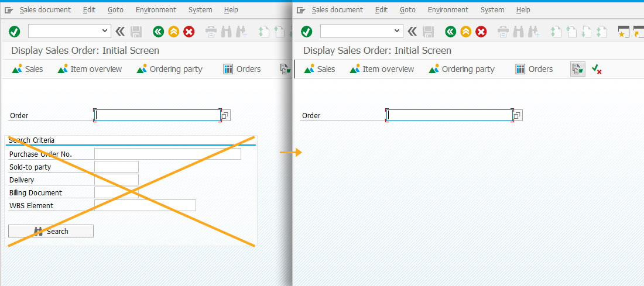The width and height of the screenshot is (644, 286).
Task: Click document status overview icon in right window
Action: (x=578, y=70)
